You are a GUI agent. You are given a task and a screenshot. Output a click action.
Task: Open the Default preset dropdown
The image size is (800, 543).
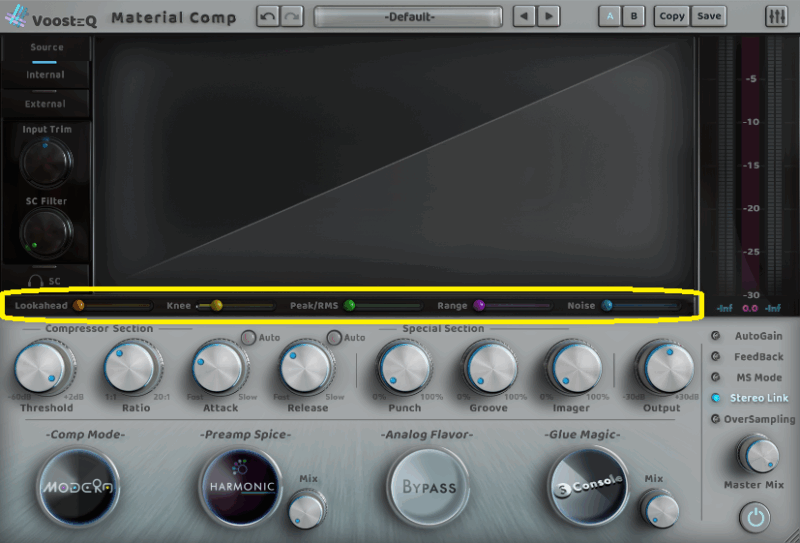tap(407, 17)
